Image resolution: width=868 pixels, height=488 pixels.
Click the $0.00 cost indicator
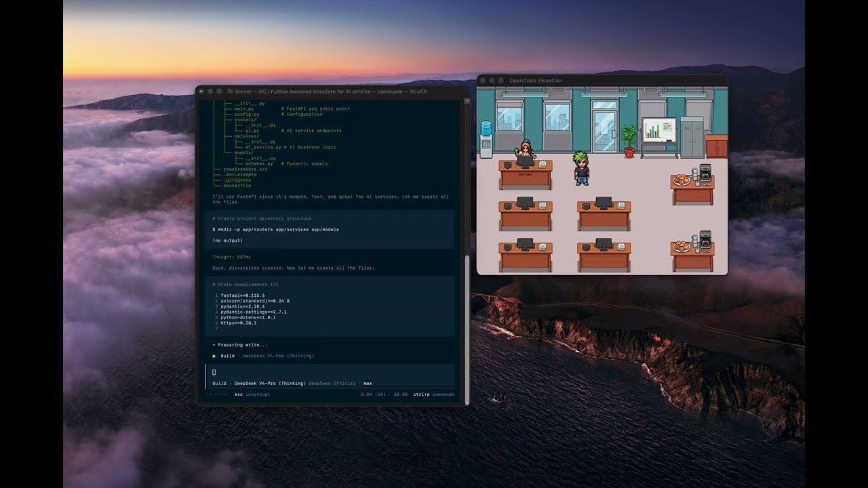pyautogui.click(x=402, y=394)
